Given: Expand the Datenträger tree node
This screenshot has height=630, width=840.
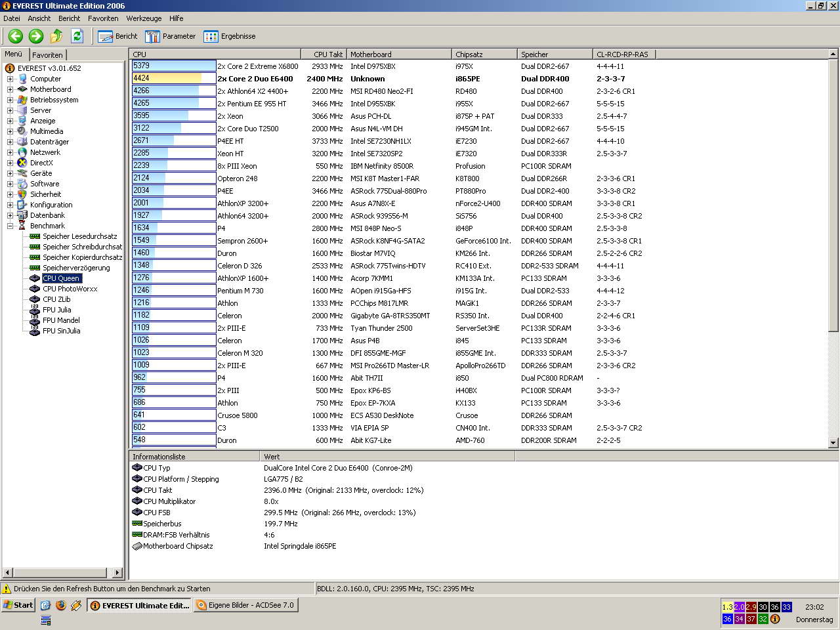Looking at the screenshot, I should pyautogui.click(x=10, y=142).
